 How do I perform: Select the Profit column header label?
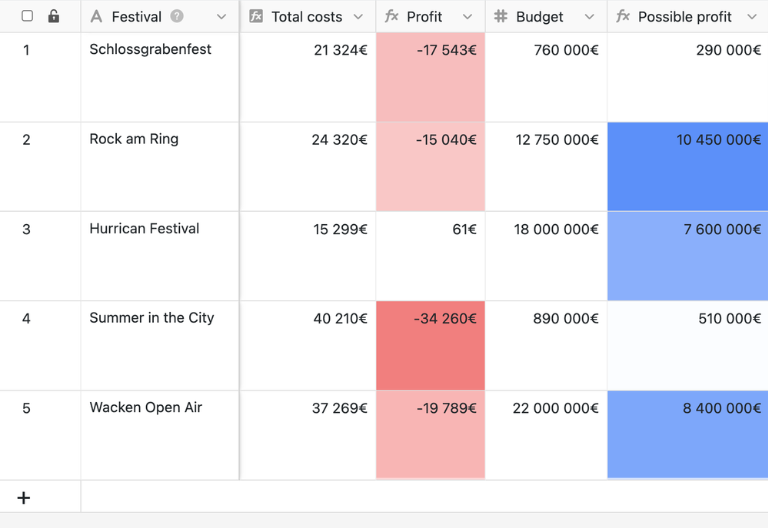[x=424, y=17]
